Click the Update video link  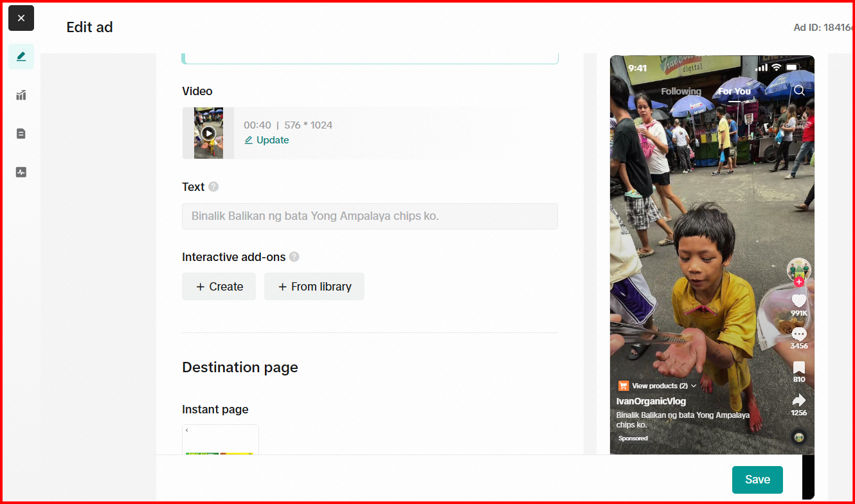tap(267, 140)
